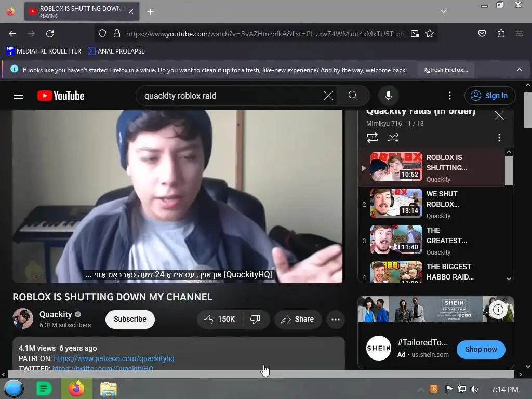Open the Action Center flag icon

point(449,389)
